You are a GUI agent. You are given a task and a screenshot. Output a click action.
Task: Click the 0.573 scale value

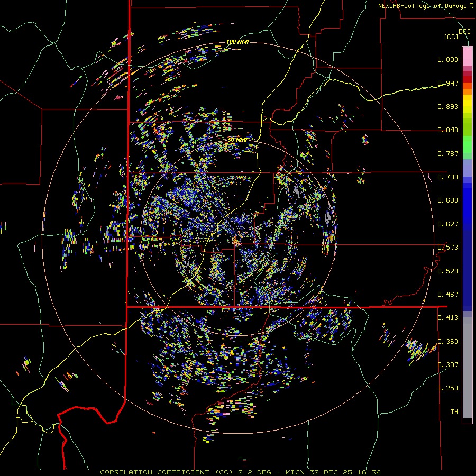point(448,248)
